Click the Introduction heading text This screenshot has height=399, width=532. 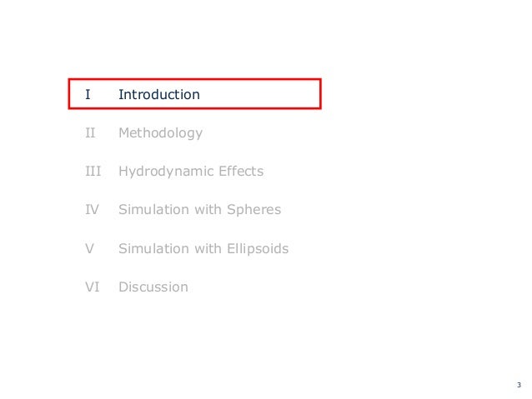point(158,94)
